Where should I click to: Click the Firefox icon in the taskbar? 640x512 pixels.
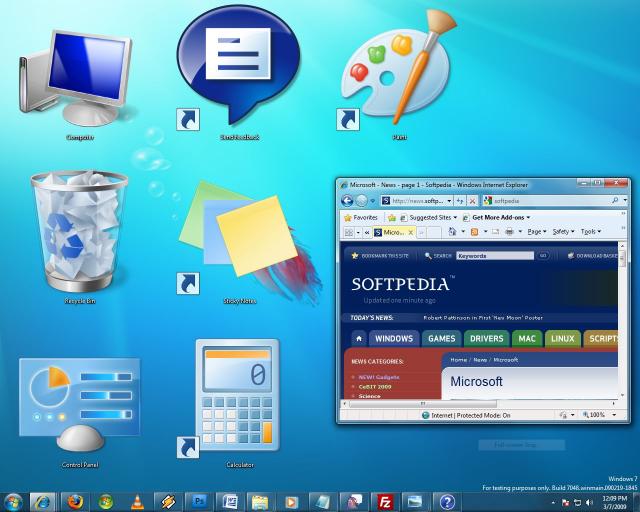point(75,501)
